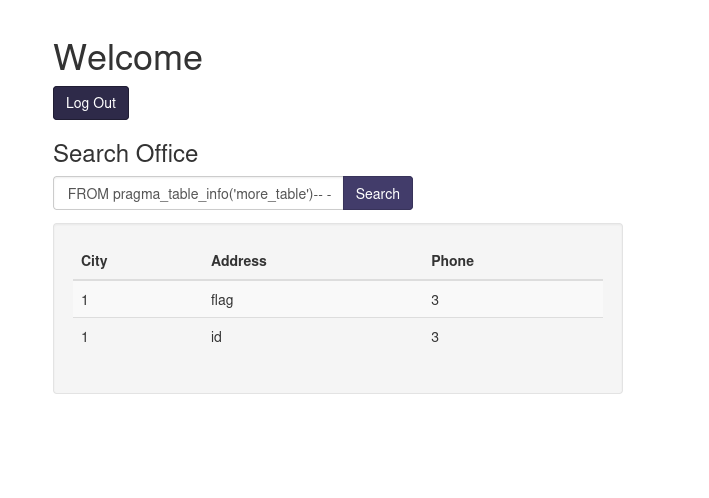The height and width of the screenshot is (498, 709).
Task: Click the Phone column header
Action: click(452, 261)
